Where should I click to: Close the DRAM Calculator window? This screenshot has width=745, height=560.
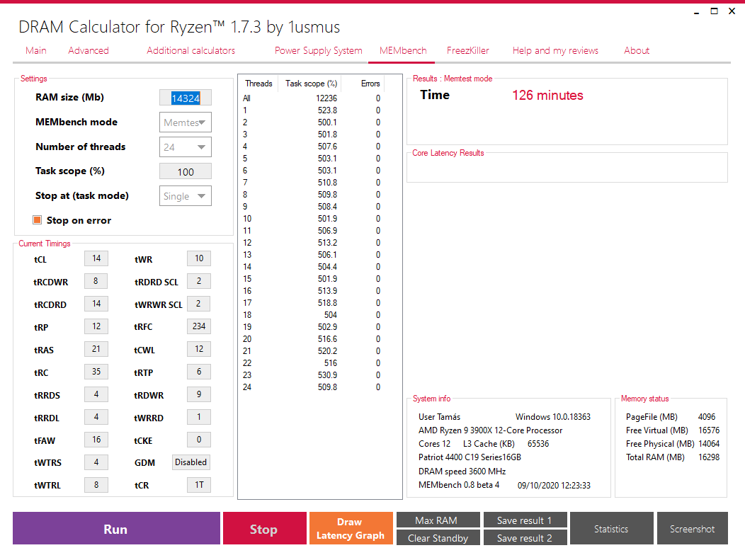tap(732, 11)
